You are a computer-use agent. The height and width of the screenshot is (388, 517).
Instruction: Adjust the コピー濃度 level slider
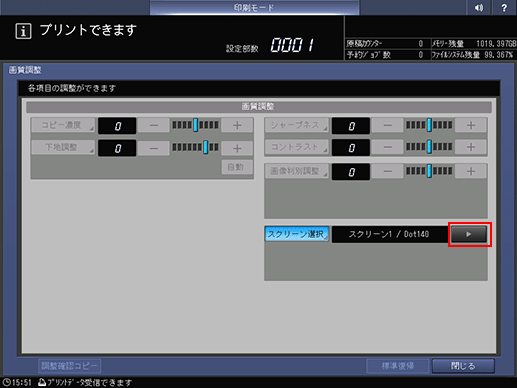195,125
